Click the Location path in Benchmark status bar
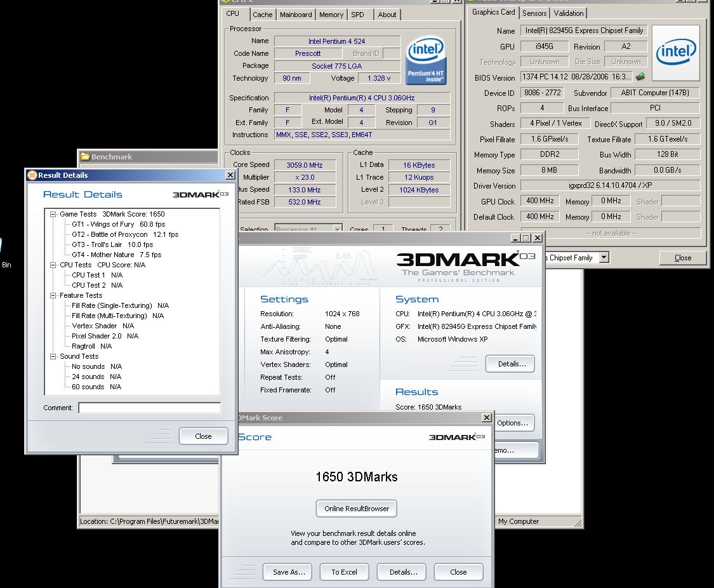Image resolution: width=714 pixels, height=588 pixels. pos(149,521)
